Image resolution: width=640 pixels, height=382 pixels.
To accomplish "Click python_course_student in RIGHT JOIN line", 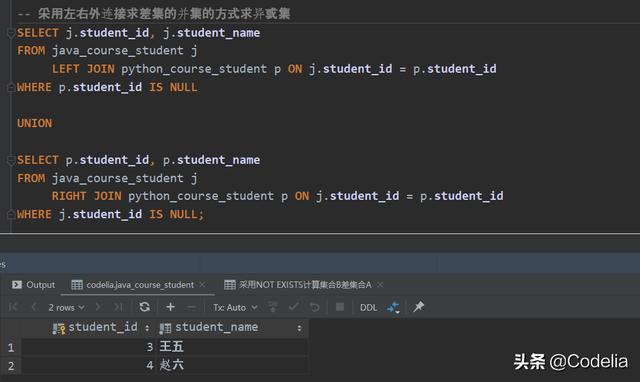I will [201, 196].
